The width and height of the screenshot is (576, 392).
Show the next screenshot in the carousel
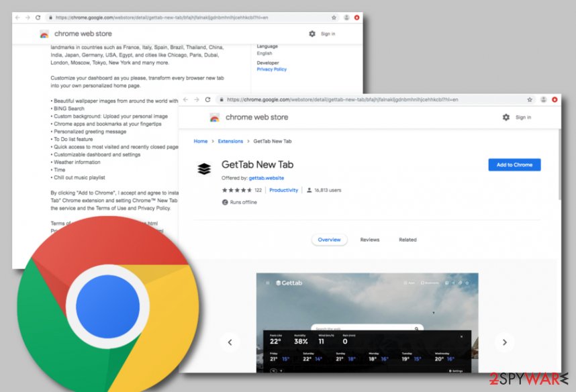tap(505, 342)
